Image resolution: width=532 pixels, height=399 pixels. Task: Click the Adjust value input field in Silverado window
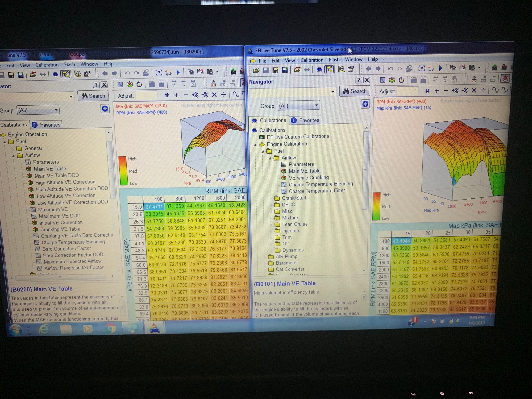click(407, 91)
